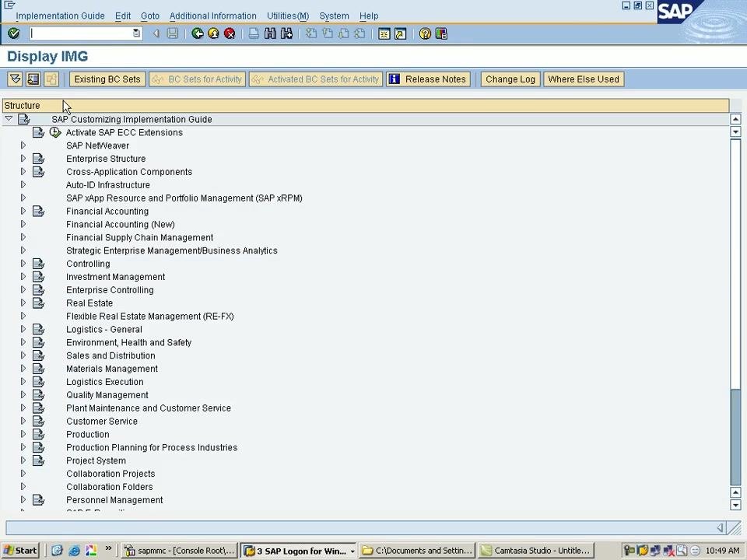747x560 pixels.
Task: Expand the Customer Service node
Action: pos(23,421)
